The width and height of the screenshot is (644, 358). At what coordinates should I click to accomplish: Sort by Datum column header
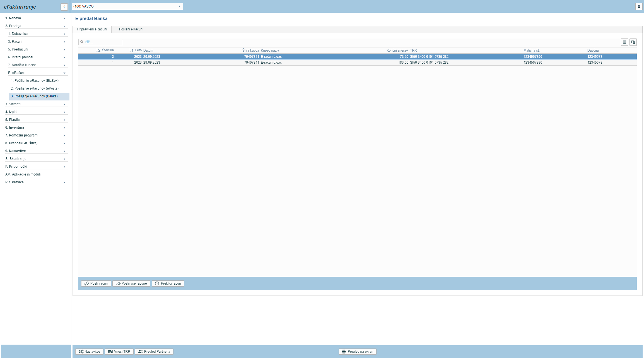coord(148,51)
